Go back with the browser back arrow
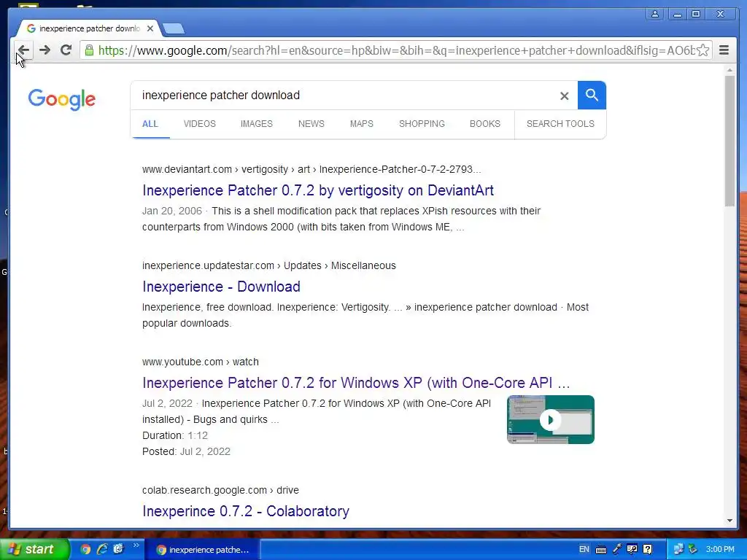 click(x=24, y=50)
